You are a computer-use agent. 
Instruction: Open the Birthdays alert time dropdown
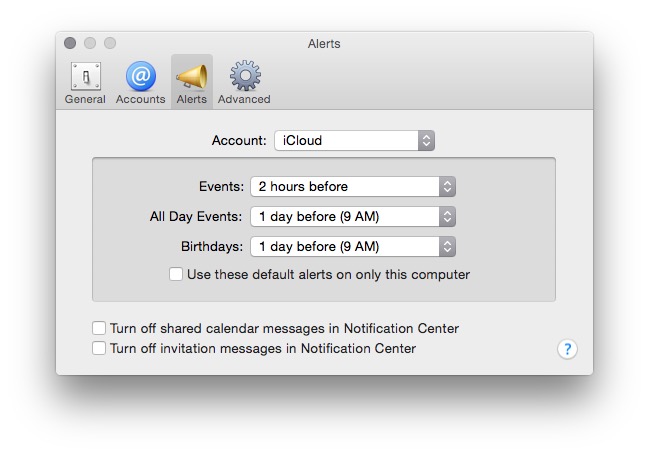click(x=353, y=247)
